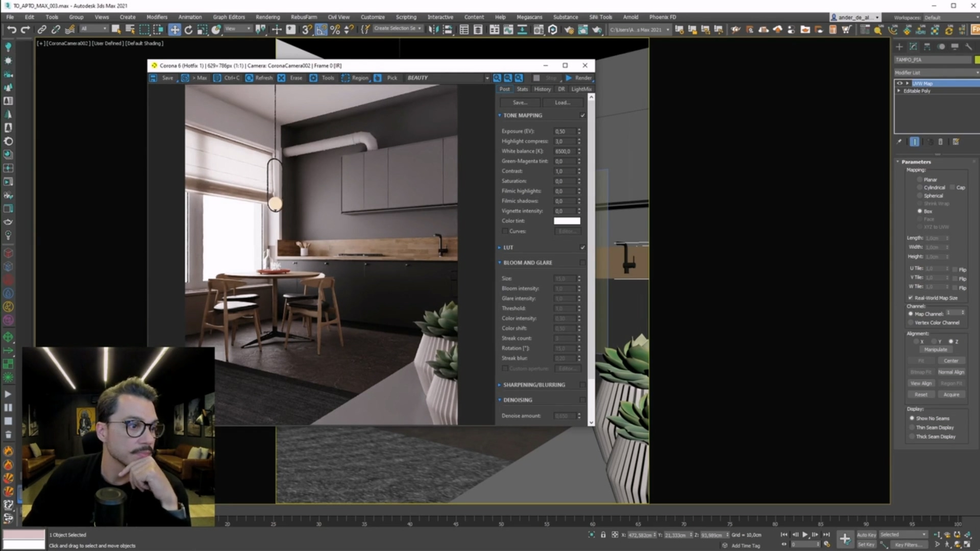980x551 pixels.
Task: Toggle Angle Snap in main toolbar
Action: [x=321, y=30]
